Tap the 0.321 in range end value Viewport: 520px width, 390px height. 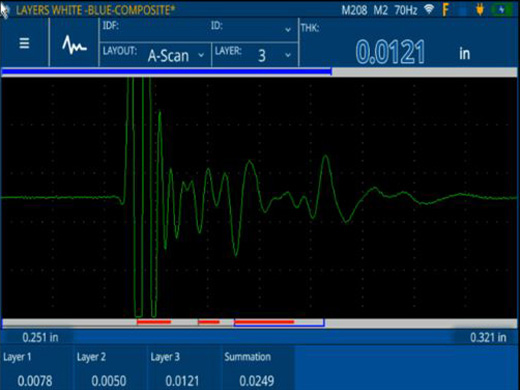[x=488, y=337]
